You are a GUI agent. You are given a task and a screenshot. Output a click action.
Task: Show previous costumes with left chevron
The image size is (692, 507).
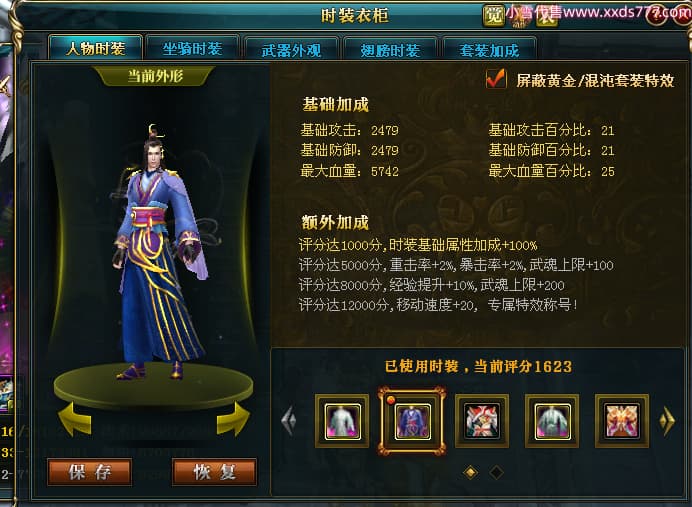[289, 421]
